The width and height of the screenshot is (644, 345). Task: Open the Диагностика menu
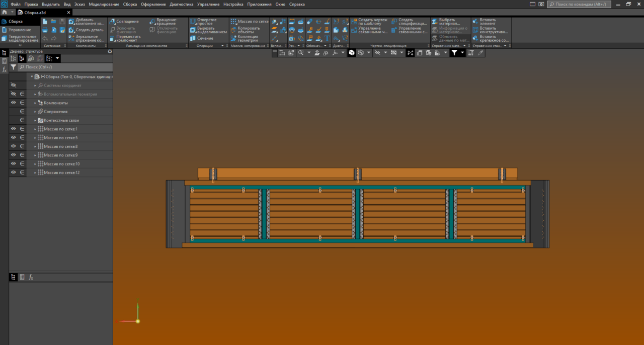pos(182,4)
